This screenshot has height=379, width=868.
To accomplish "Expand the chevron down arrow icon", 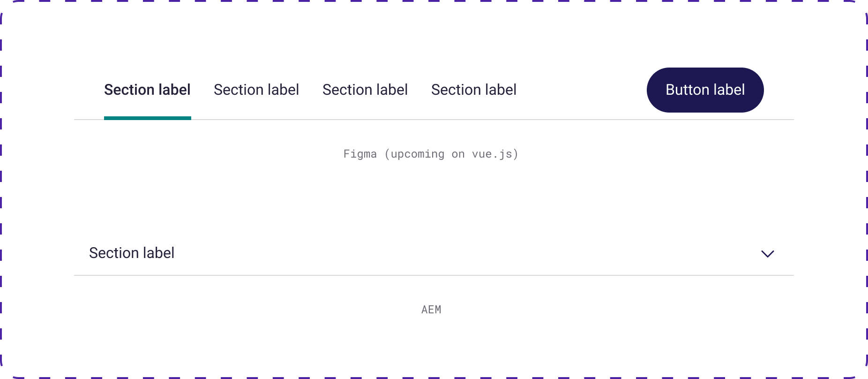I will [x=767, y=254].
